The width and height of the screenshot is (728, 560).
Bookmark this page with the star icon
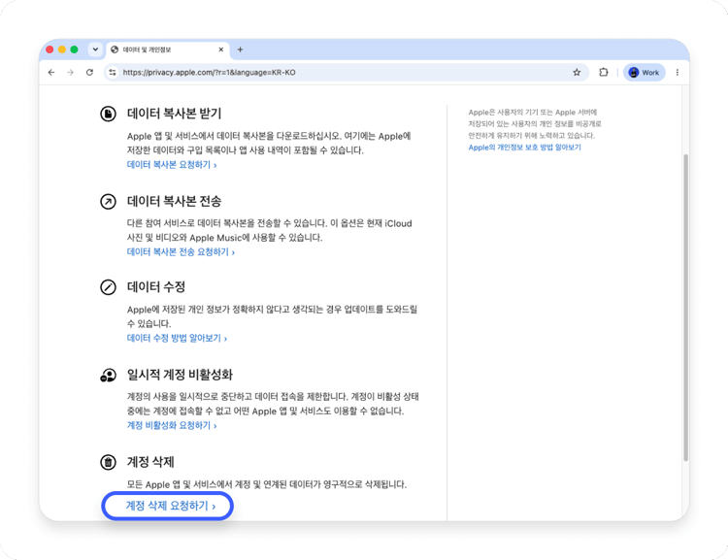coord(577,73)
